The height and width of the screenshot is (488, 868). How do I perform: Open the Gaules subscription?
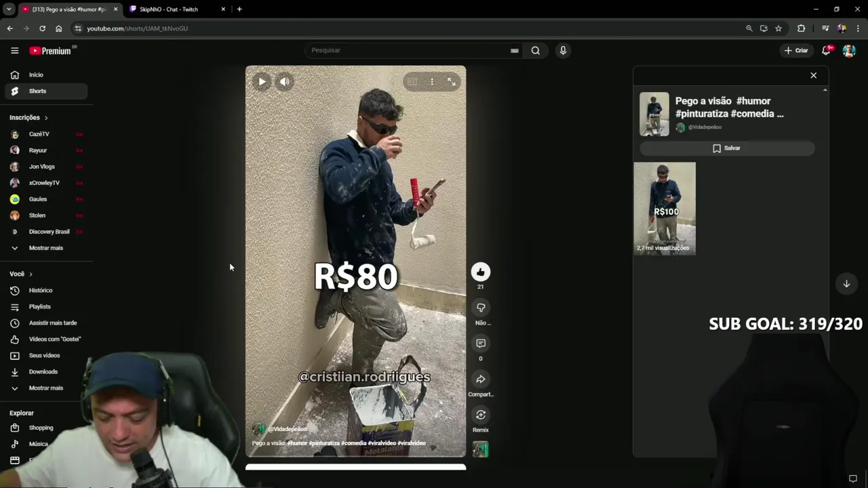(x=46, y=199)
